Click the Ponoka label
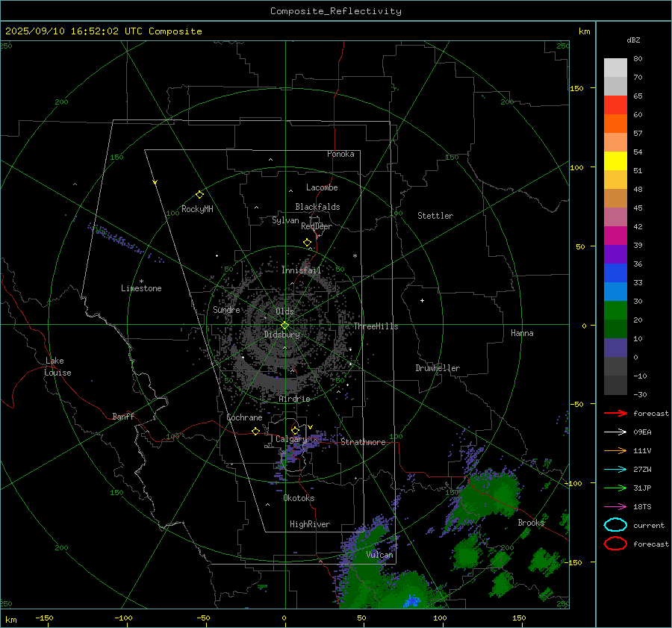The image size is (672, 628). 340,154
